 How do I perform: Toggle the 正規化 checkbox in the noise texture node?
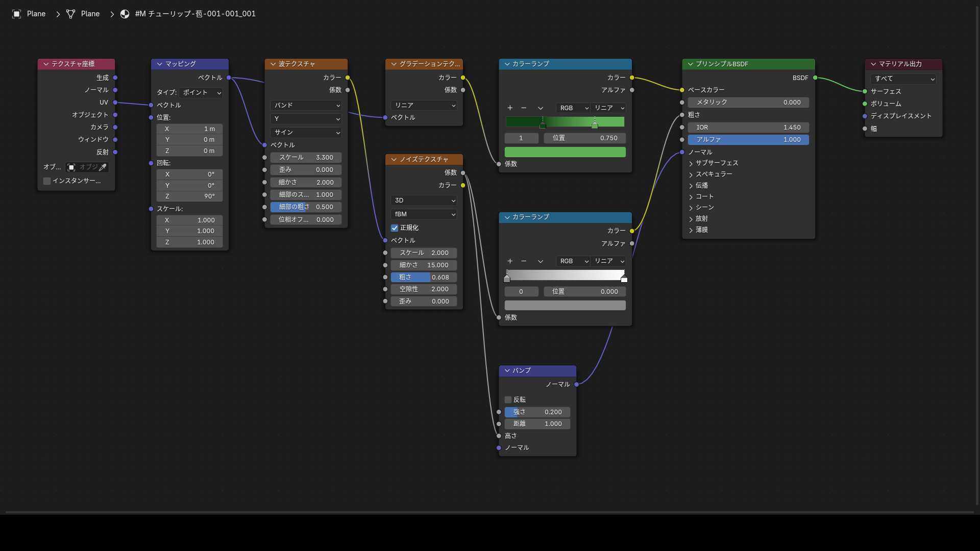coord(395,228)
